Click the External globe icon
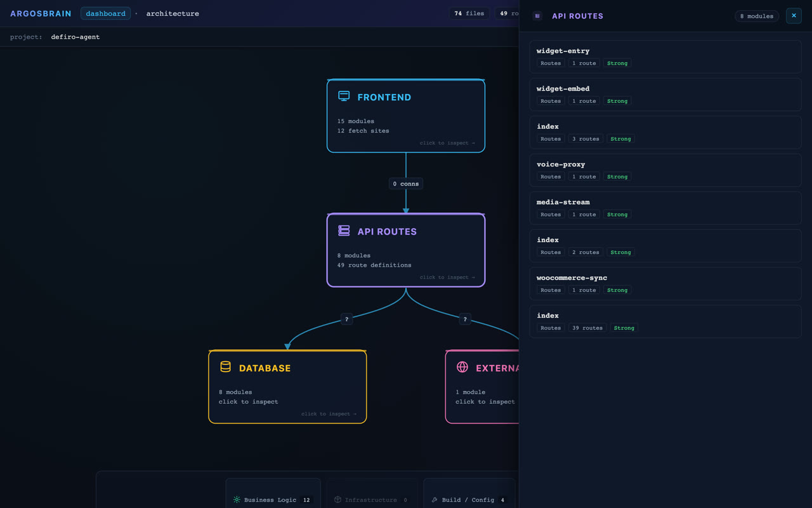The height and width of the screenshot is (508, 812). coord(462,367)
